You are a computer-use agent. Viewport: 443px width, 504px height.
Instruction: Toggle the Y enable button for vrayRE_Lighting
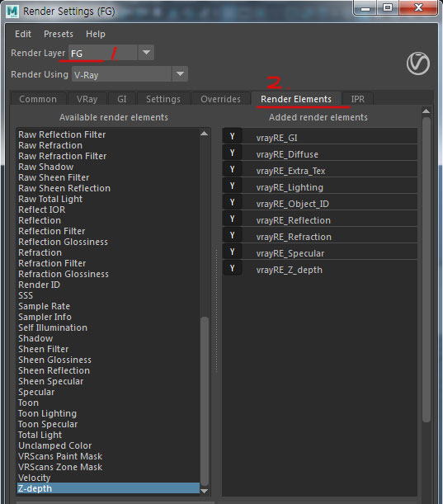click(x=232, y=186)
